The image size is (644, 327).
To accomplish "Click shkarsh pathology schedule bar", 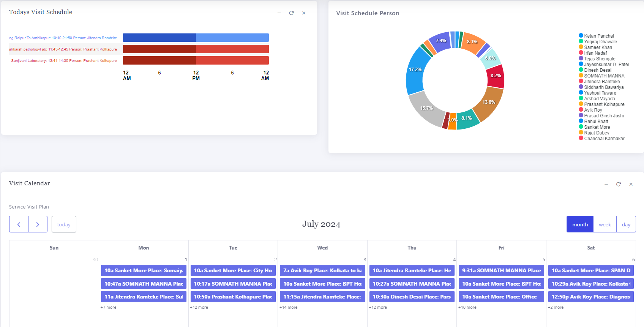I will [196, 49].
